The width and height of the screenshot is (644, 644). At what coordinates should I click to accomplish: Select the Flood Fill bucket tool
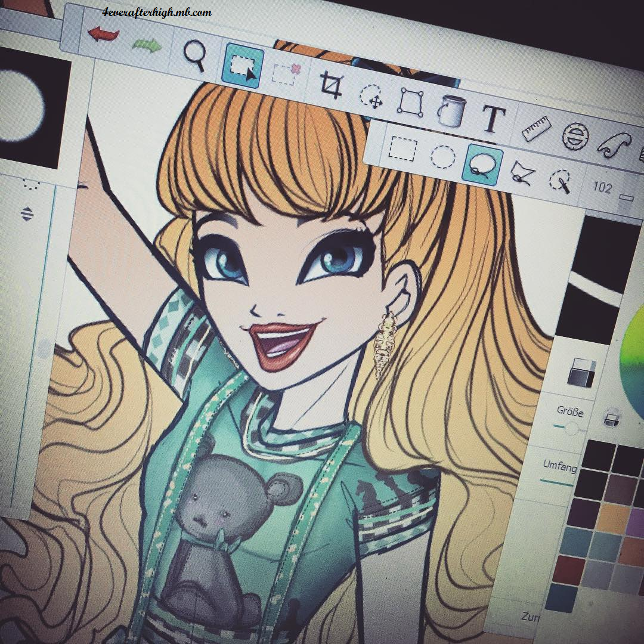(x=451, y=110)
